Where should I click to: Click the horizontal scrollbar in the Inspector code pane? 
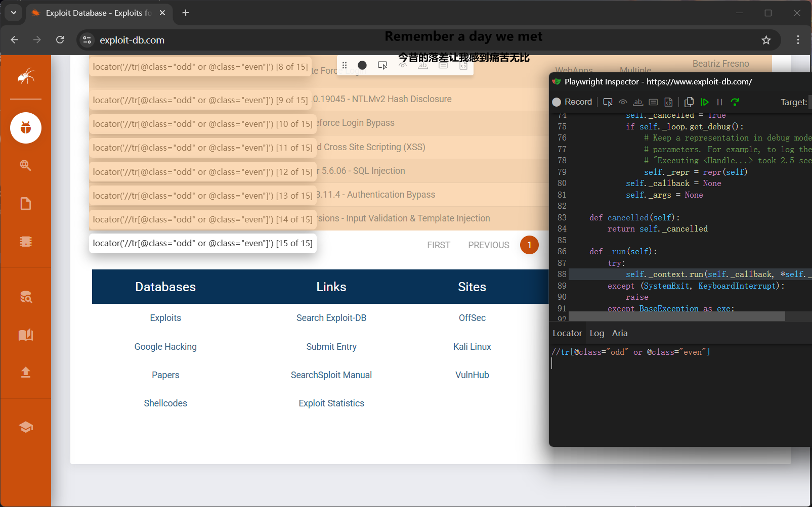pyautogui.click(x=677, y=316)
